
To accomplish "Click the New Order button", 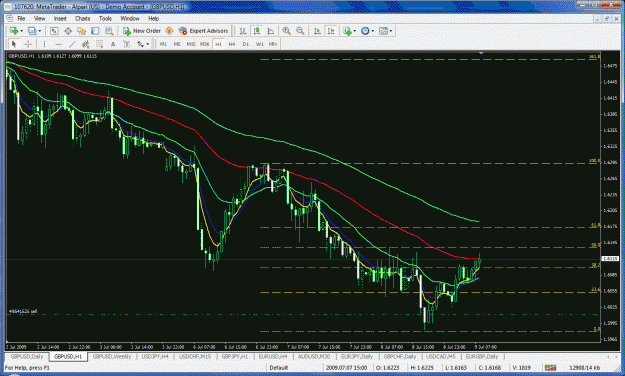I will pyautogui.click(x=142, y=31).
